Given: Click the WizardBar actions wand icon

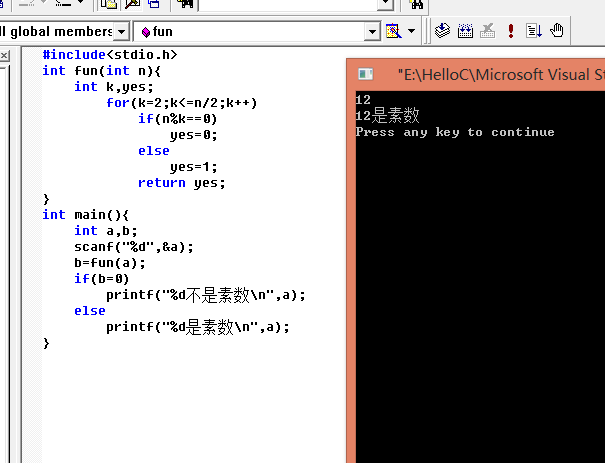Looking at the screenshot, I should [x=394, y=31].
